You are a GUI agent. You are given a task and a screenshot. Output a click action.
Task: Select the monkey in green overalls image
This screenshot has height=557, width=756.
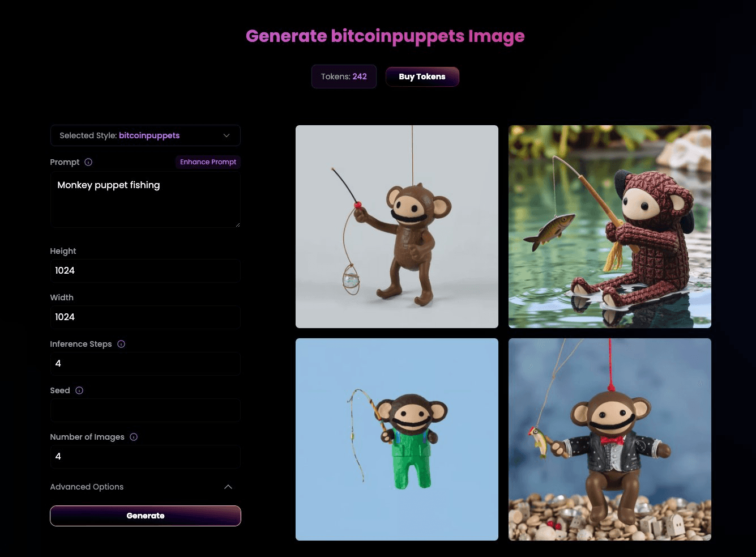click(x=396, y=439)
